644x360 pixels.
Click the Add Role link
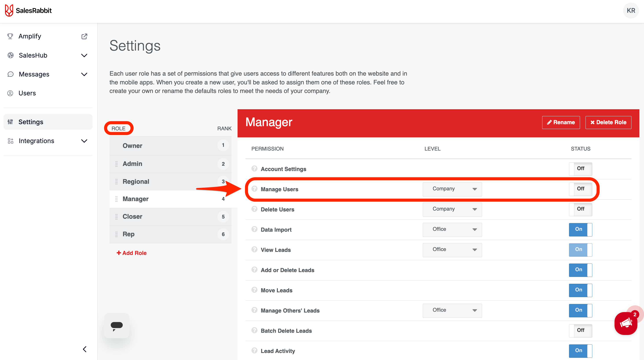click(132, 253)
